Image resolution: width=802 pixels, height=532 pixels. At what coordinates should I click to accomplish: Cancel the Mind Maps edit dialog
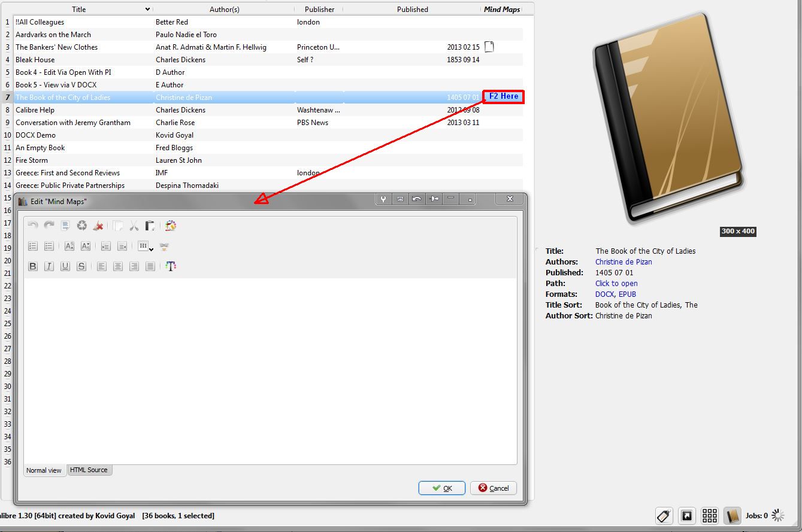coord(494,488)
